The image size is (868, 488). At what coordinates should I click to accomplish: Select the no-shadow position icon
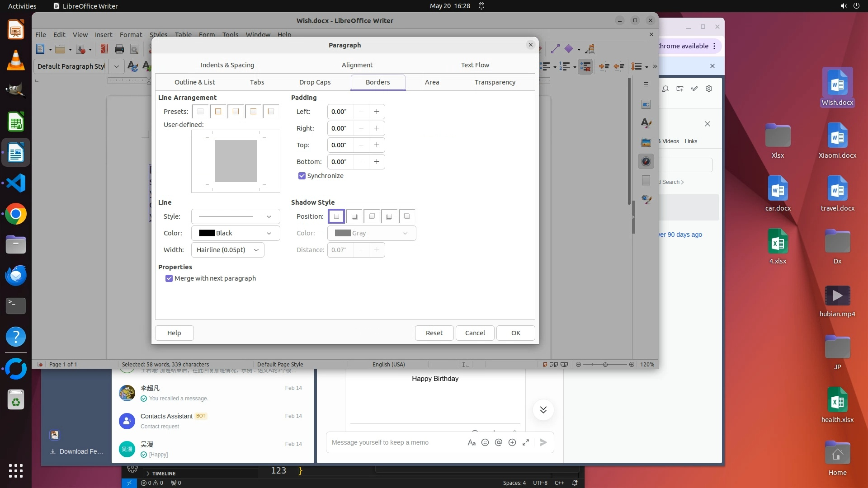(336, 216)
